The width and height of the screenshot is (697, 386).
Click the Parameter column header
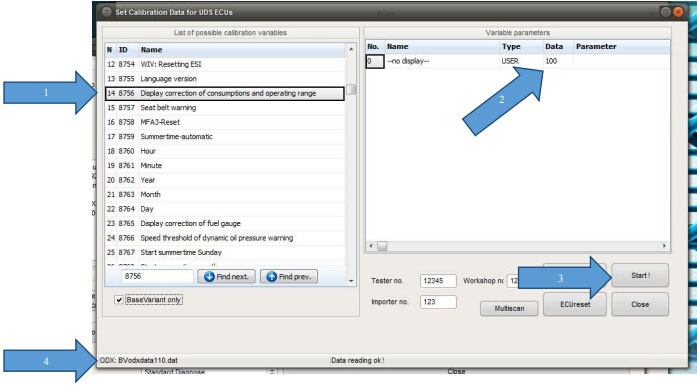(x=621, y=47)
